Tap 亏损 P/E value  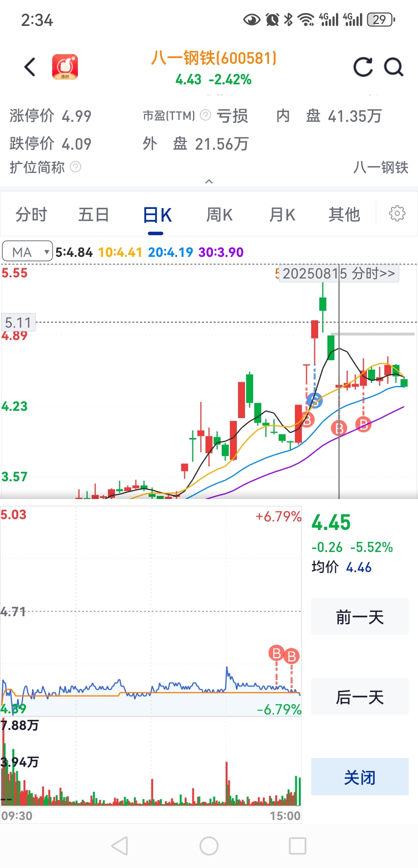point(232,116)
